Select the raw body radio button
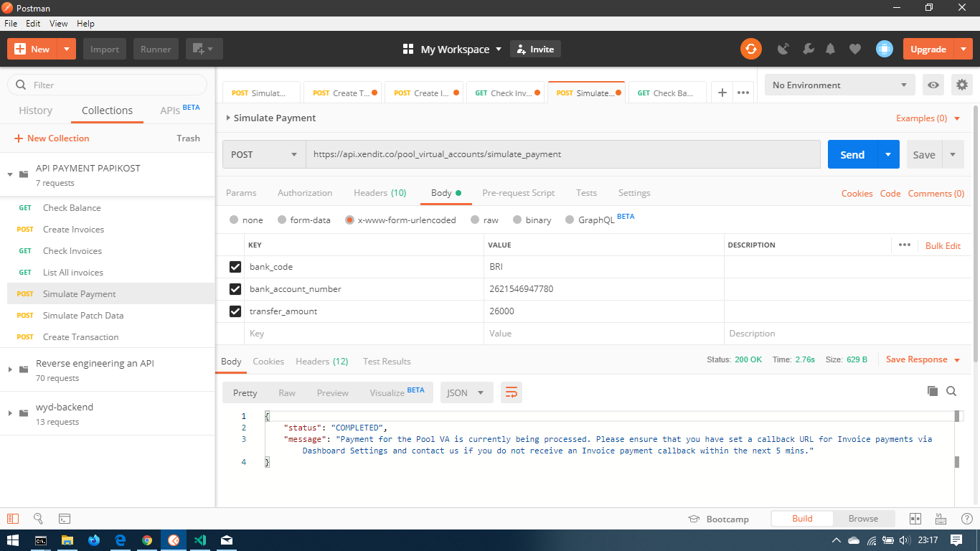The width and height of the screenshot is (980, 551). (475, 220)
